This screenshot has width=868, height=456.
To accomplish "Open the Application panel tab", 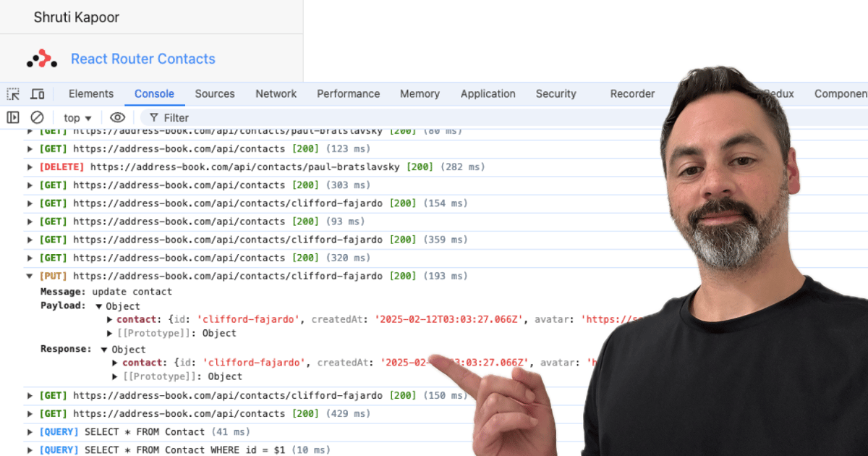I will 488,93.
